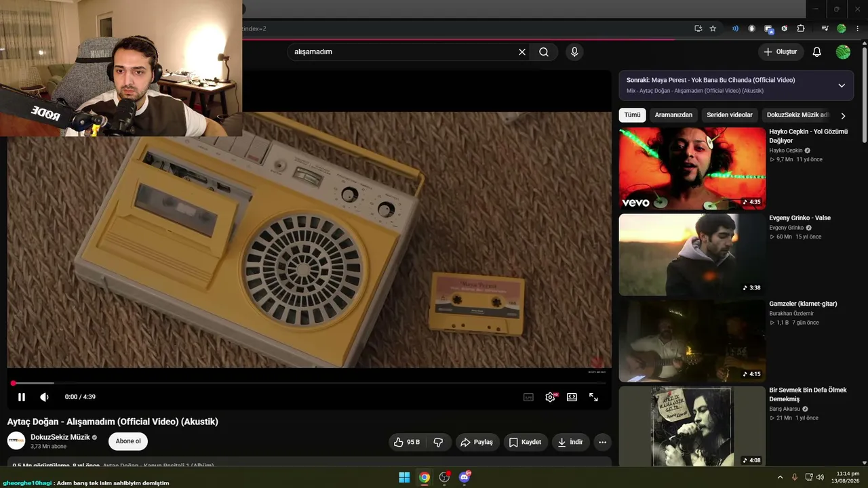Screen dimensions: 868x488
Task: Open the Evgeny Grinko - Valse title
Action: pyautogui.click(x=800, y=218)
